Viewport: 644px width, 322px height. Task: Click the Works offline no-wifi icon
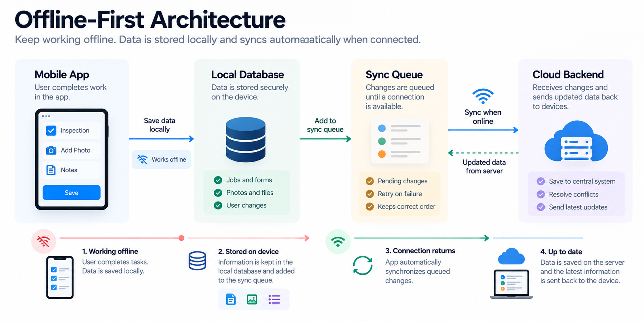point(142,159)
